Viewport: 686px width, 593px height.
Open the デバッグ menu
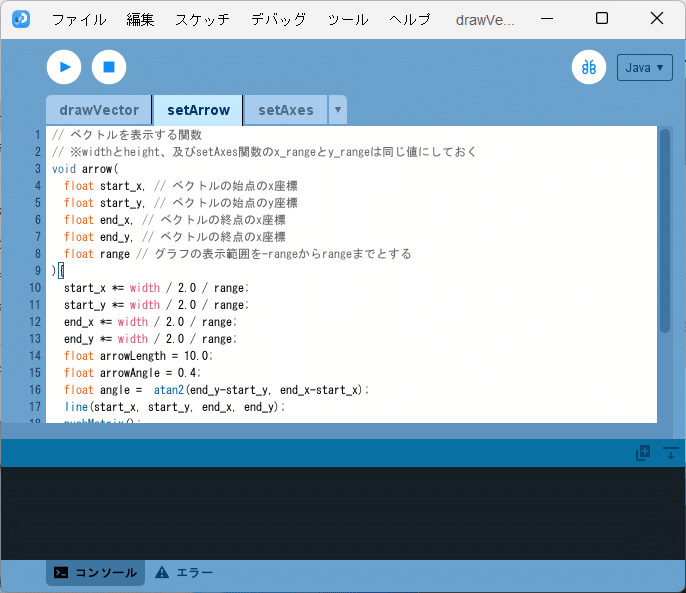(278, 20)
